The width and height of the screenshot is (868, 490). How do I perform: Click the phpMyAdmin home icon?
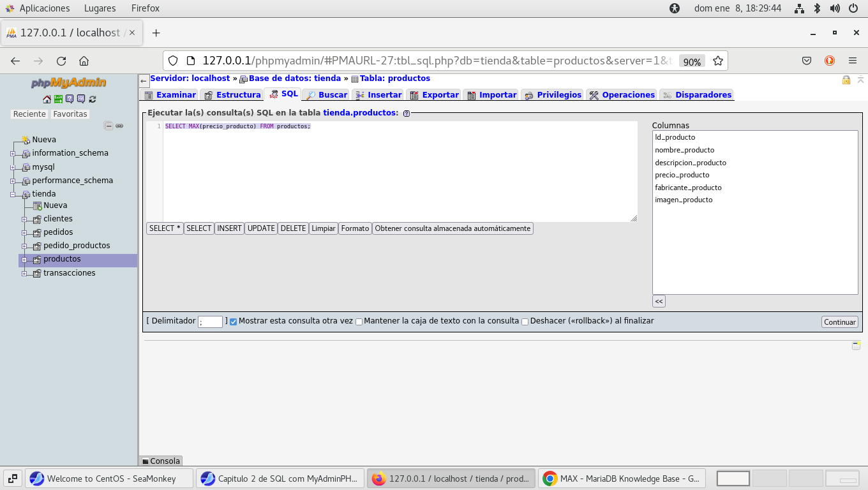(47, 99)
